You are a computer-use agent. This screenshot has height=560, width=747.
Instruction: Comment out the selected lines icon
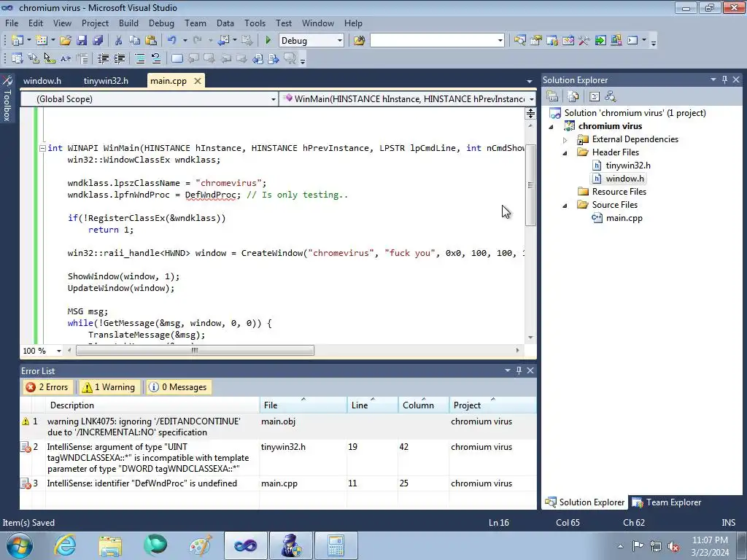click(140, 58)
